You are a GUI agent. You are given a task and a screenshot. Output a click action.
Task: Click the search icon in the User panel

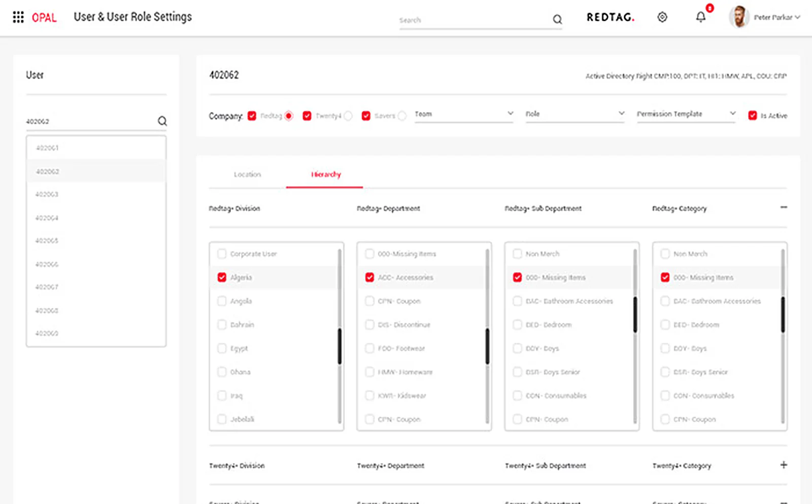[x=162, y=121]
